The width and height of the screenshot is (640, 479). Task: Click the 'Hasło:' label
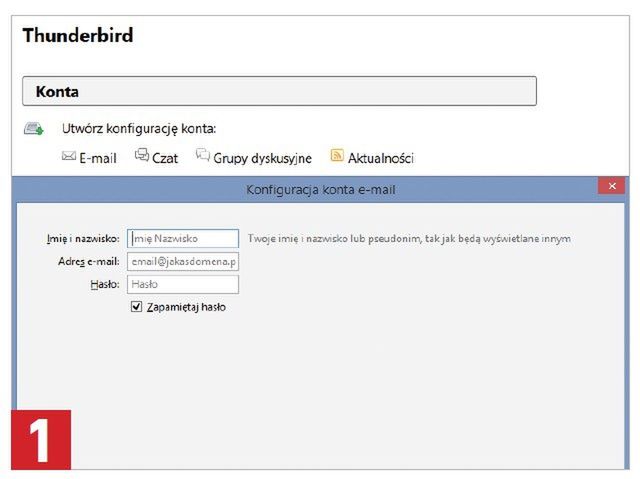105,284
